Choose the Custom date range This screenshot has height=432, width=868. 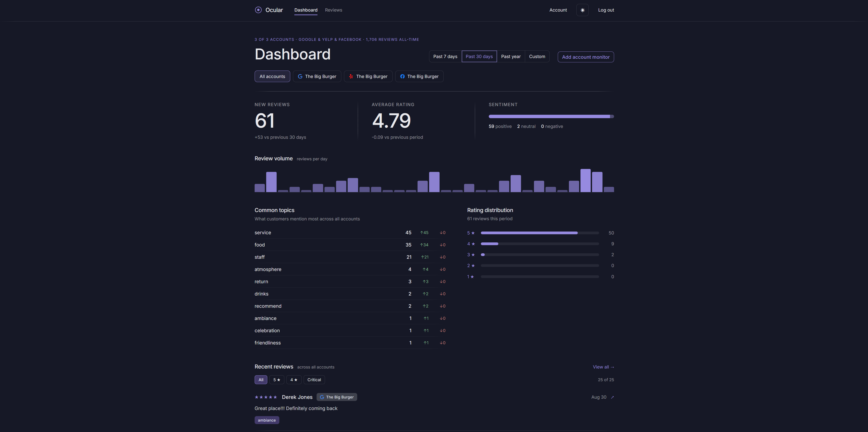pos(537,56)
